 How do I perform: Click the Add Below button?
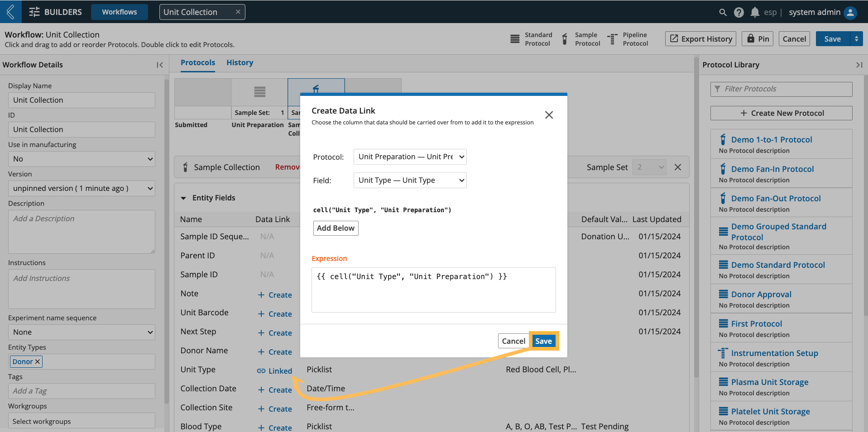coord(336,228)
